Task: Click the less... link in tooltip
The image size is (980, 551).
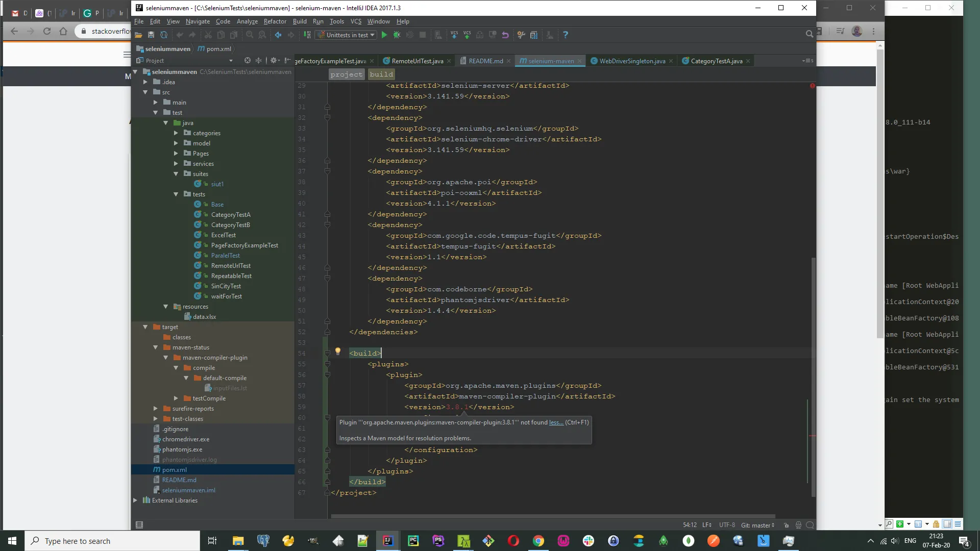Action: (x=556, y=422)
